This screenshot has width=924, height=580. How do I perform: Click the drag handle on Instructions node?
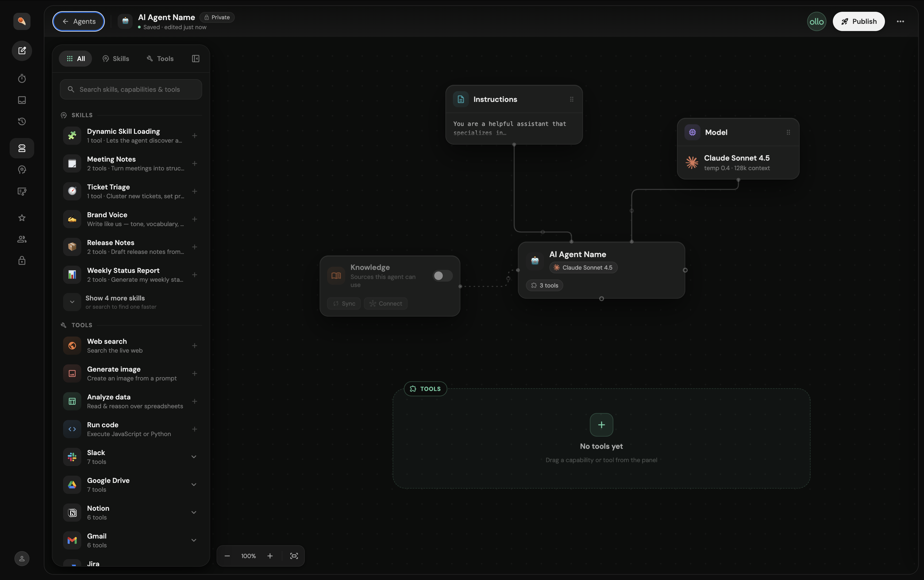coord(571,99)
